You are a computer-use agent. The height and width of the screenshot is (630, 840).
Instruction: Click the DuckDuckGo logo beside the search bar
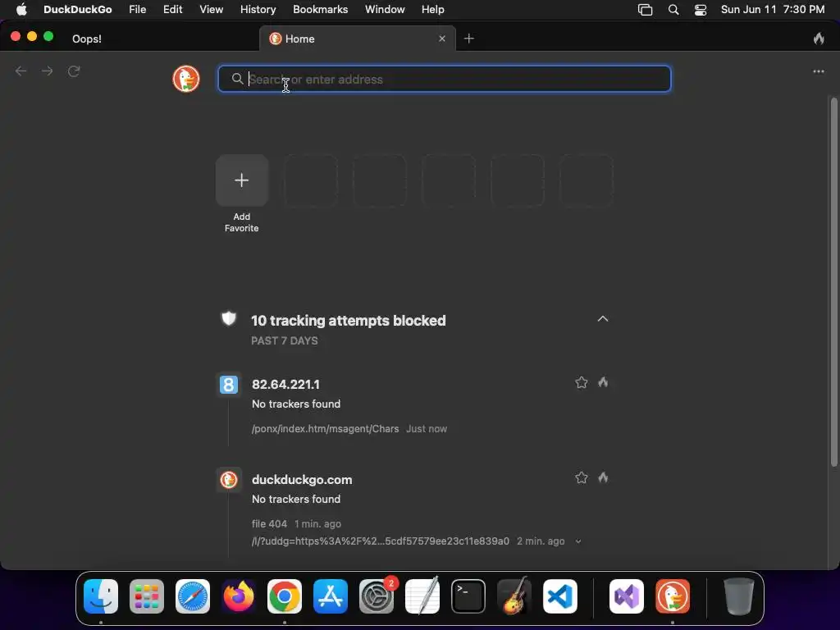(186, 79)
